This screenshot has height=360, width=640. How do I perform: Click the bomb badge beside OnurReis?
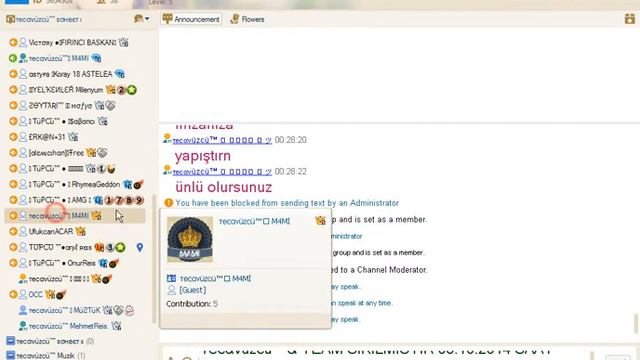point(113,263)
